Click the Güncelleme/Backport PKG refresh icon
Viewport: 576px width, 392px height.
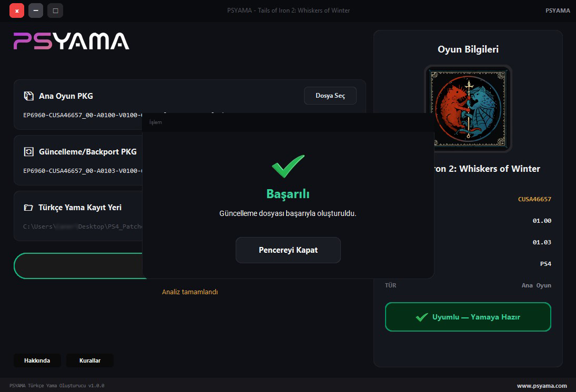[x=28, y=151]
